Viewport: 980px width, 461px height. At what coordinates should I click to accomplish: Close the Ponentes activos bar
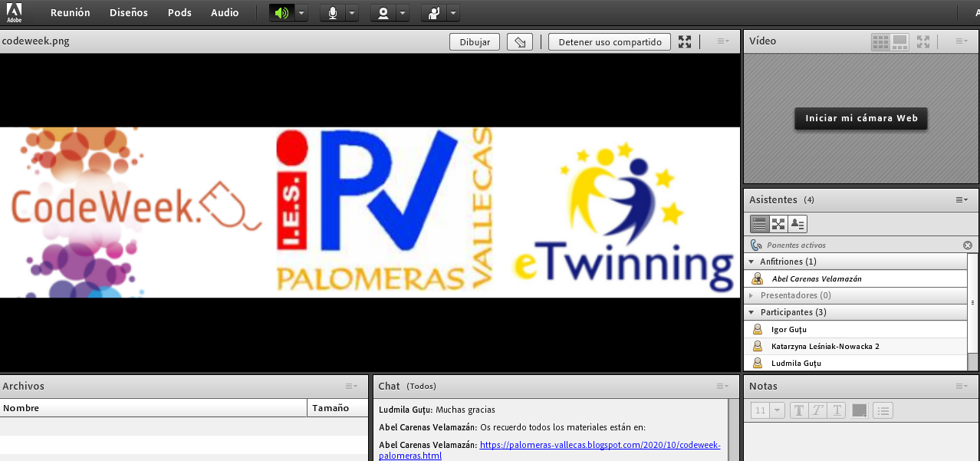tap(968, 245)
